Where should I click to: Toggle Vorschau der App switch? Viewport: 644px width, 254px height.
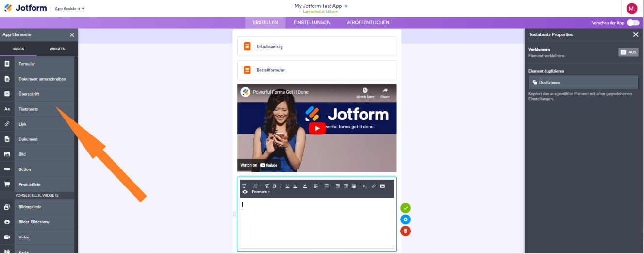point(633,23)
